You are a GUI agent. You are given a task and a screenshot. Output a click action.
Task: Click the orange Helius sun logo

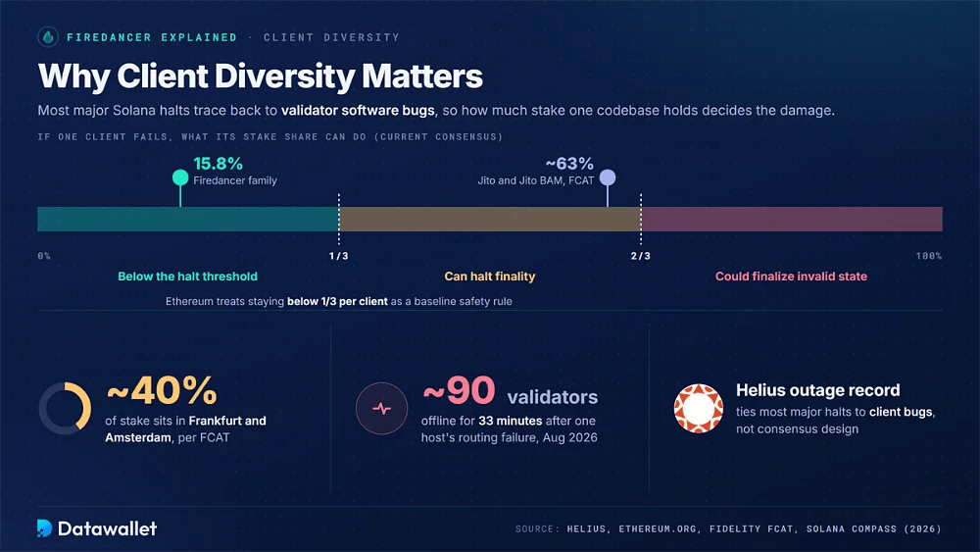[x=698, y=408]
